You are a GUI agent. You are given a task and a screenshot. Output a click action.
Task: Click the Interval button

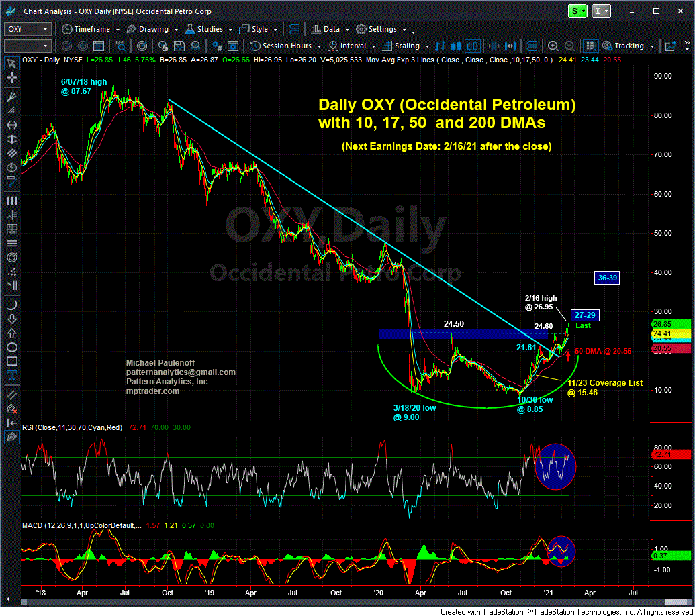(x=347, y=46)
